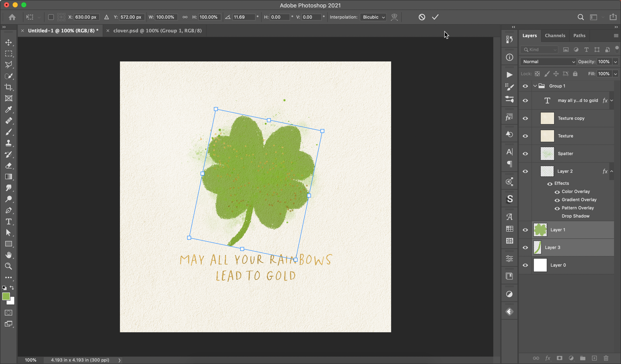Select the Polygonal Lasso tool
621x364 pixels.
(x=9, y=65)
